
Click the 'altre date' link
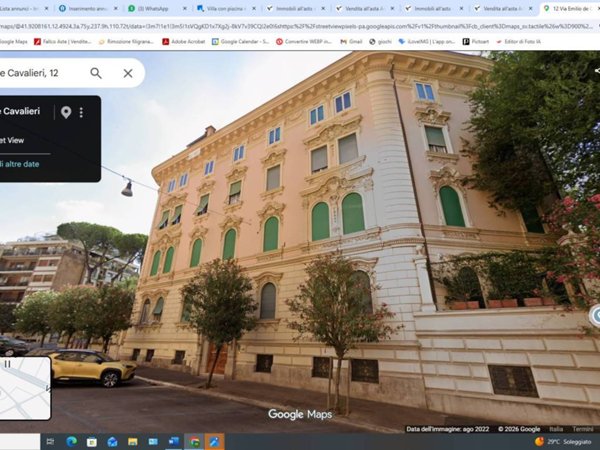[20, 164]
